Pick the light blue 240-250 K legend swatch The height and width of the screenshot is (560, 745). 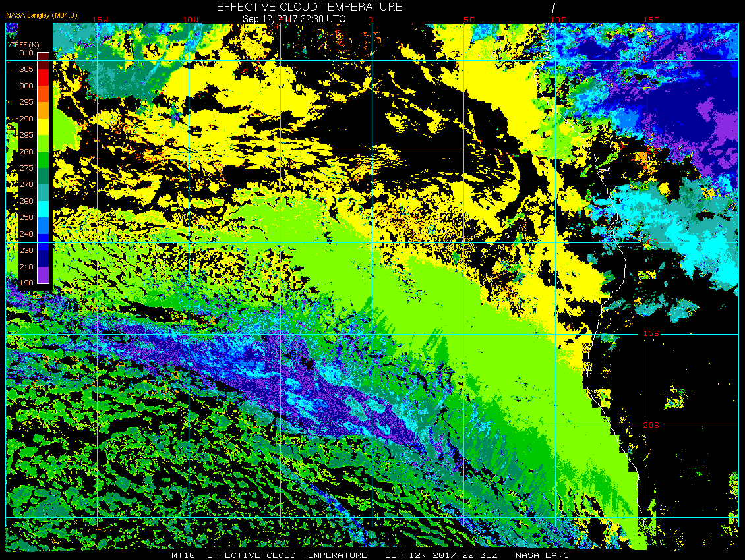[44, 225]
